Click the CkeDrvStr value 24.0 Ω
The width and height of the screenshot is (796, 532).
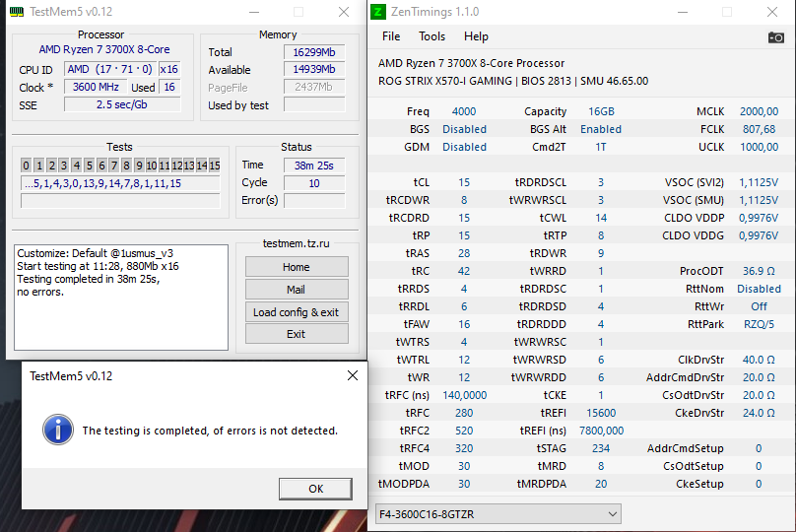click(759, 413)
